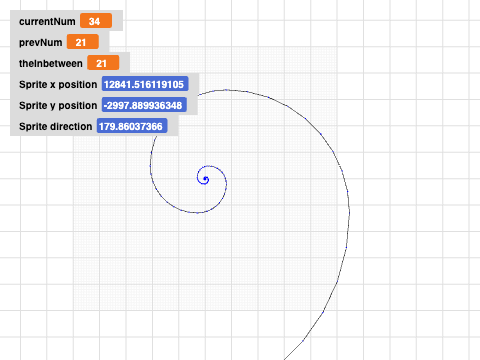Click the Sprite direction value 179.86037366
480x360 pixels.
pos(132,126)
